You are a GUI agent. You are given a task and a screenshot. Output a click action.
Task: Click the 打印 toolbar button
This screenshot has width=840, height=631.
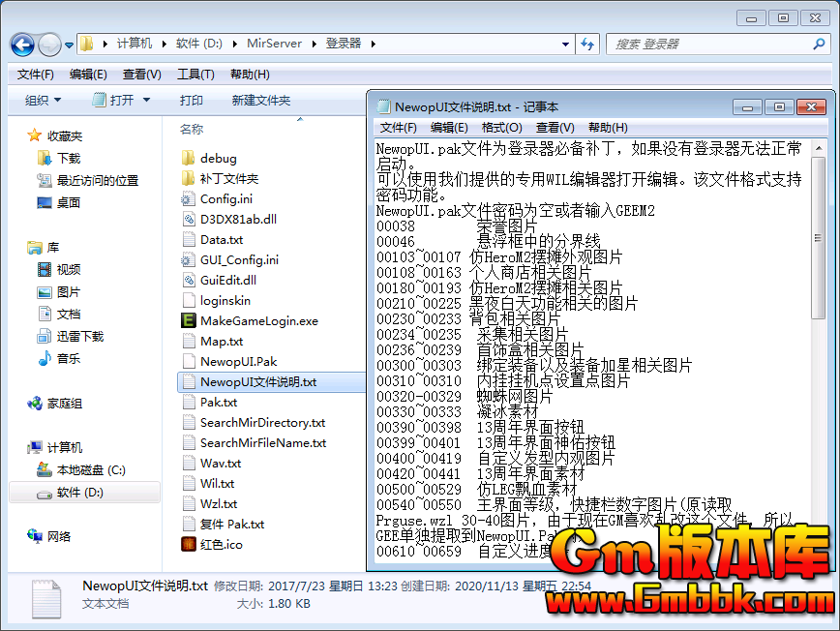click(x=191, y=101)
